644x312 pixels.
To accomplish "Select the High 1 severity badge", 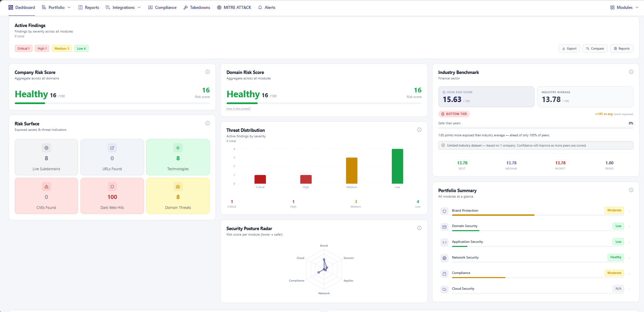I will click(x=42, y=49).
